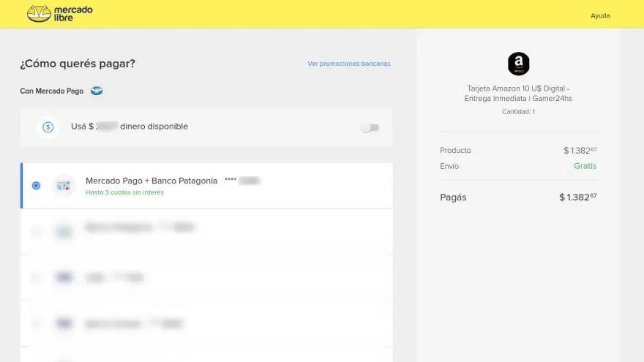Click the 'Producto' label in summary
Image resolution: width=644 pixels, height=362 pixels.
455,150
